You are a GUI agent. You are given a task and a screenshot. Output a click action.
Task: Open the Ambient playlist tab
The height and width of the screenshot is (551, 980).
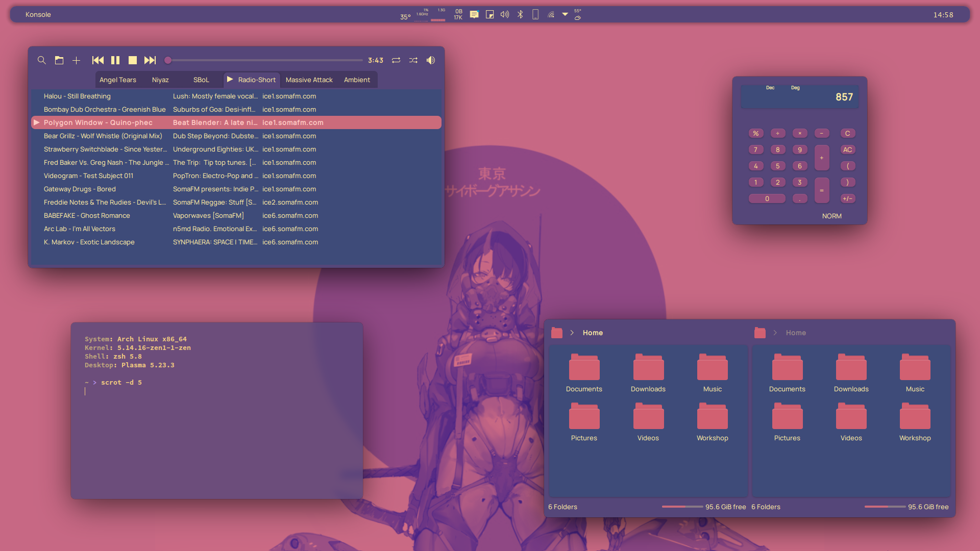[357, 80]
